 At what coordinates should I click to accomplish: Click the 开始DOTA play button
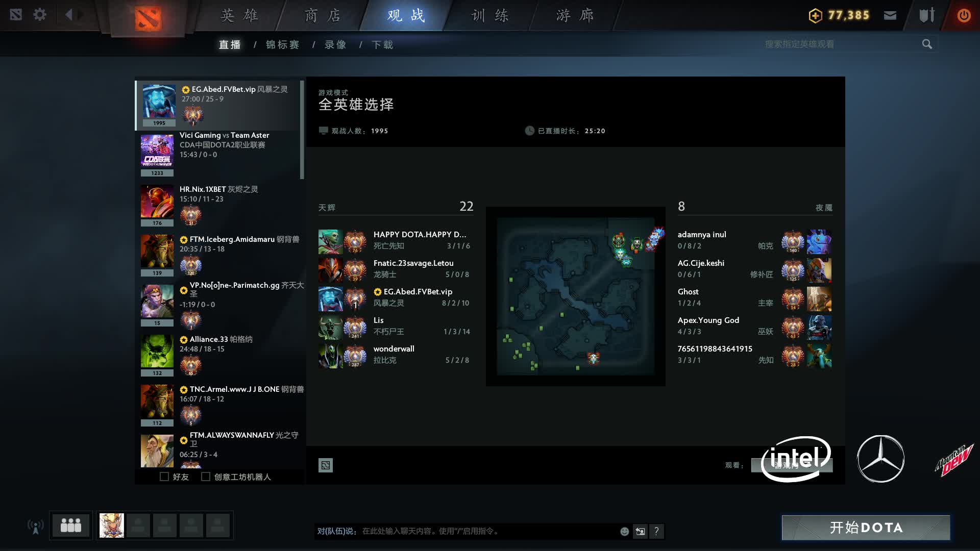pyautogui.click(x=866, y=528)
